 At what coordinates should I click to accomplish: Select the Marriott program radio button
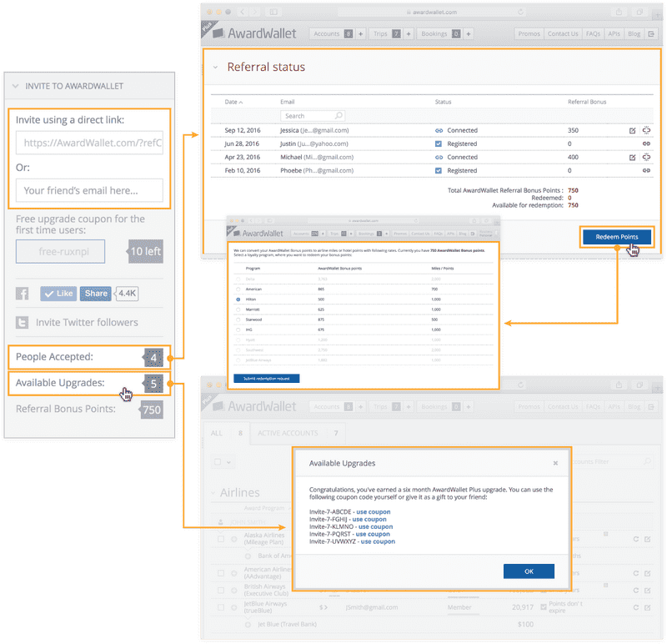[238, 309]
